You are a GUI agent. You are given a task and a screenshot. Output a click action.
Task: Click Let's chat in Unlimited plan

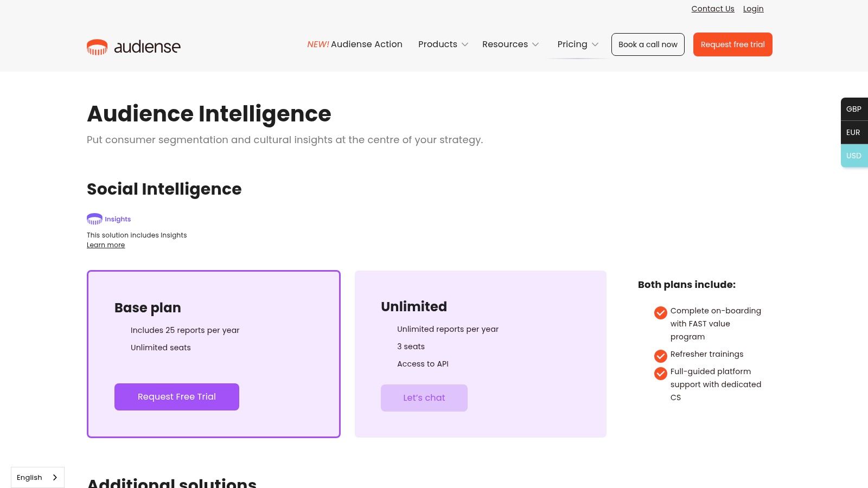424,398
